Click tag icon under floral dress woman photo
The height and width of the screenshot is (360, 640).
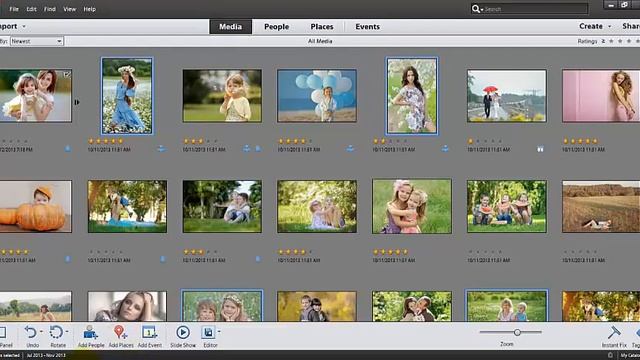point(445,149)
